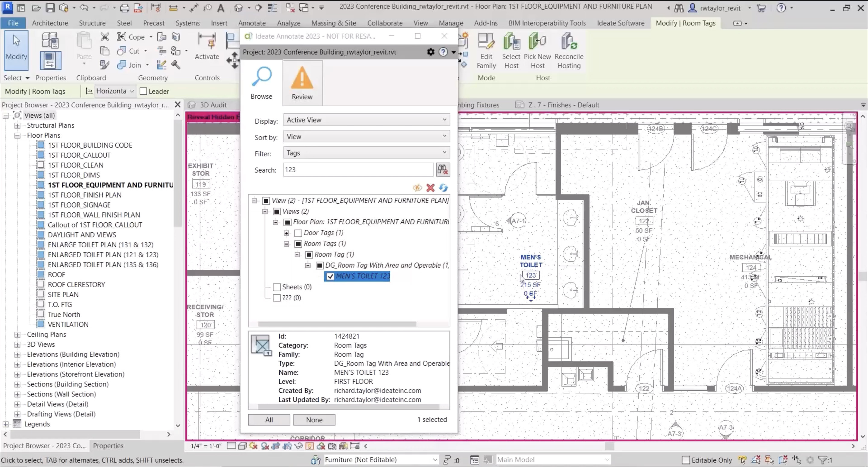Click the Browse magnifier icon
Image resolution: width=868 pixels, height=467 pixels.
coord(262,77)
